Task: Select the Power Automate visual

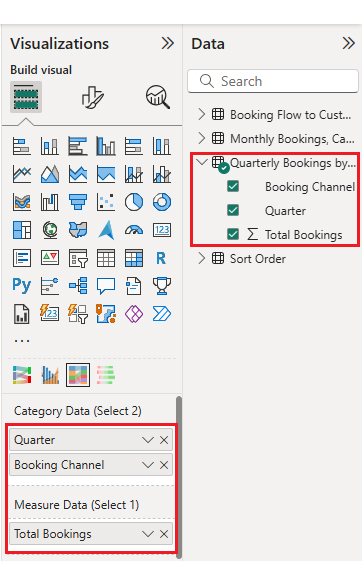Action: (162, 314)
